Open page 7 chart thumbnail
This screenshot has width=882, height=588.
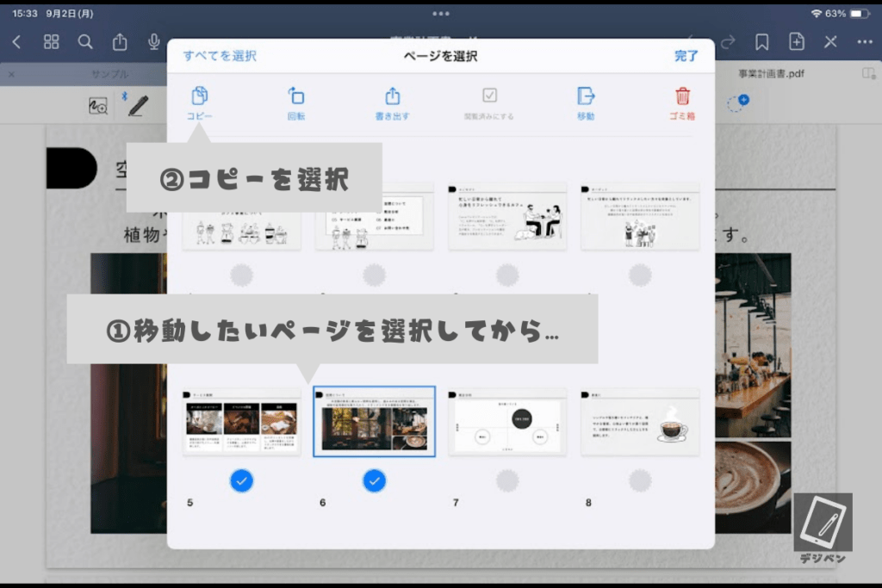pyautogui.click(x=507, y=422)
